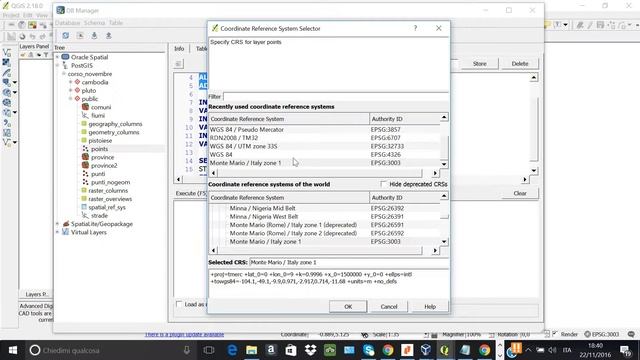The height and width of the screenshot is (360, 640).
Task: Open the Edit menu in QGIS
Action: pos(27,15)
